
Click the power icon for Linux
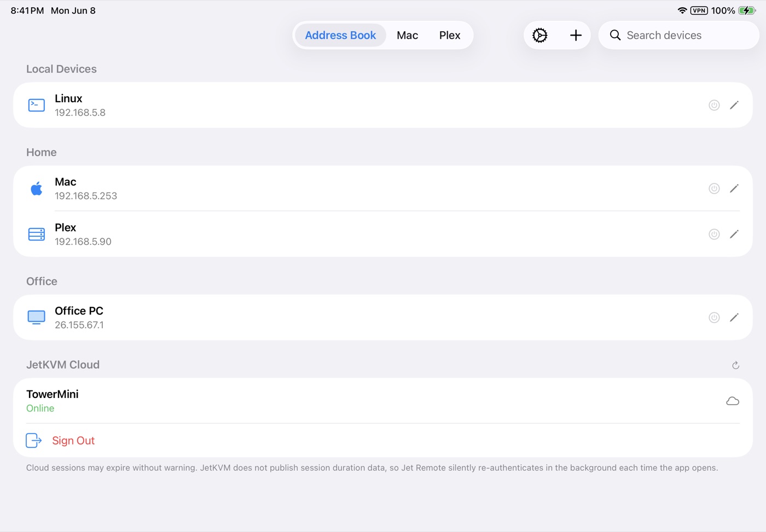click(x=714, y=105)
